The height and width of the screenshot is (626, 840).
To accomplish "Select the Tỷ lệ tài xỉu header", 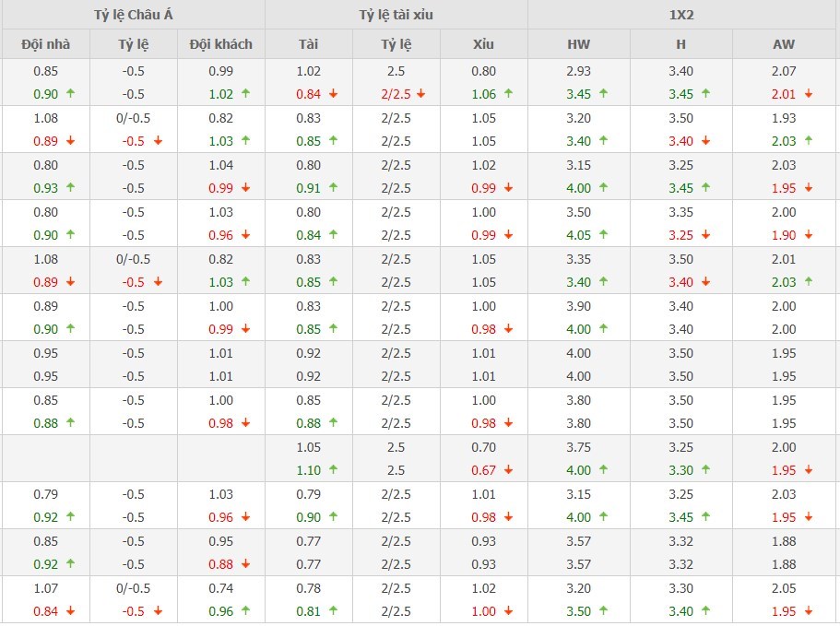I will tap(396, 16).
